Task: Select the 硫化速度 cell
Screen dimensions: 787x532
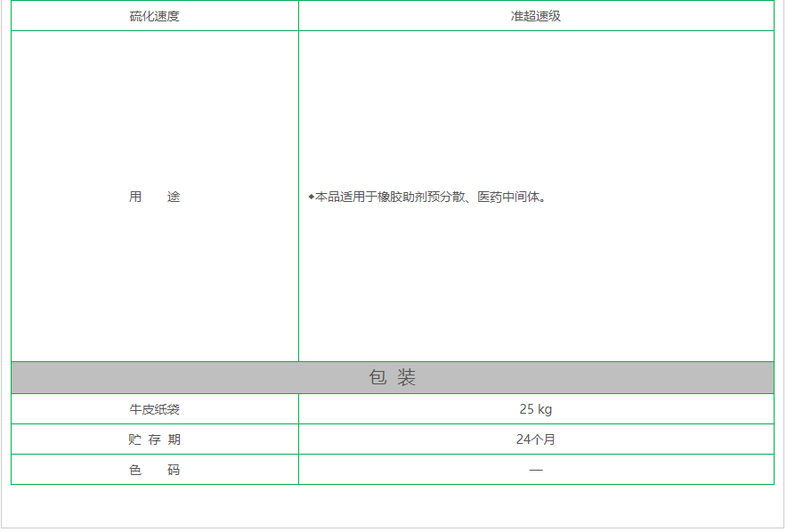Action: tap(155, 16)
